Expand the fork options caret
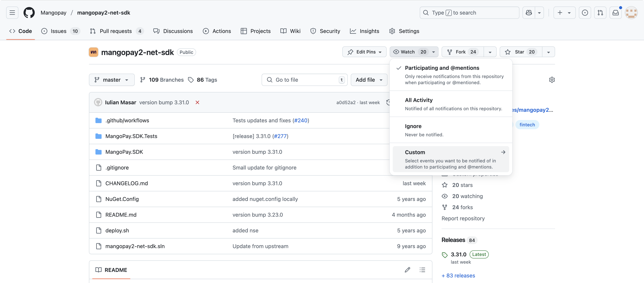Viewport: 644px width, 283px height. [x=490, y=52]
